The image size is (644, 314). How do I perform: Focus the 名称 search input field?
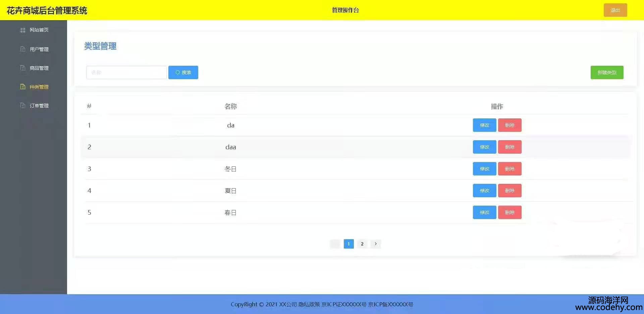coord(126,72)
